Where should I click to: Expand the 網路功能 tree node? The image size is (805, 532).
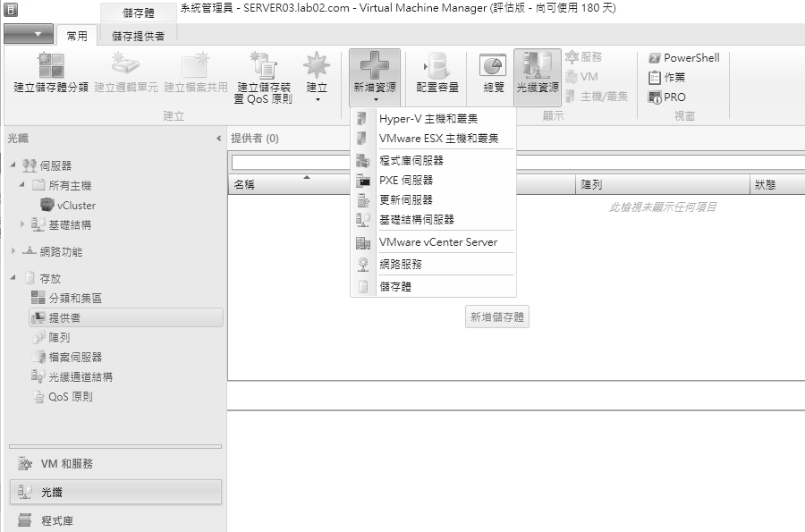[13, 251]
